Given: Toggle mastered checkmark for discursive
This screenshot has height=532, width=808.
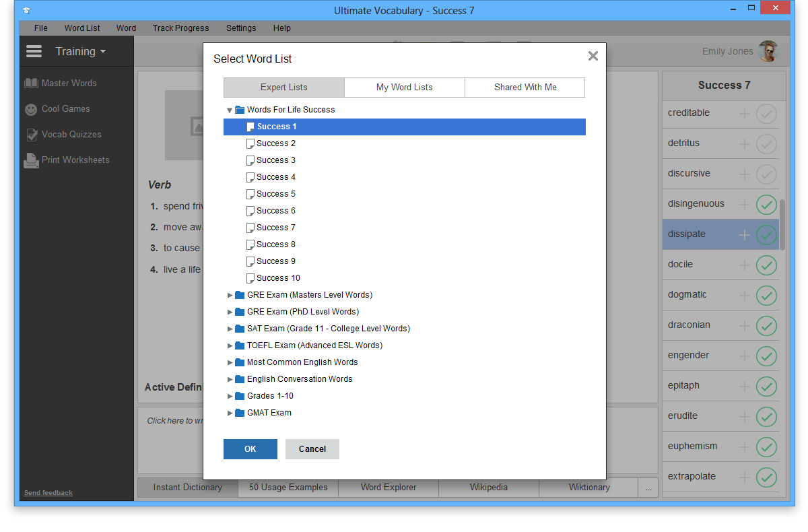Looking at the screenshot, I should tap(766, 174).
